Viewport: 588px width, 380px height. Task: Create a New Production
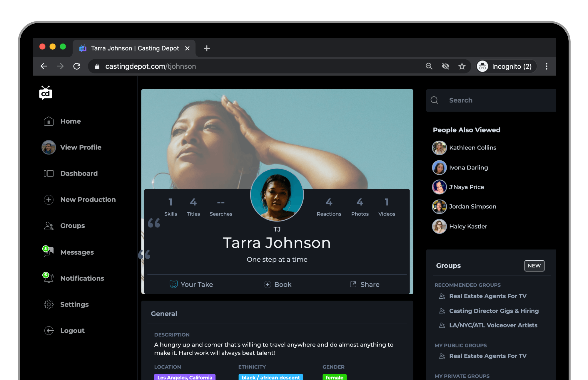click(88, 200)
